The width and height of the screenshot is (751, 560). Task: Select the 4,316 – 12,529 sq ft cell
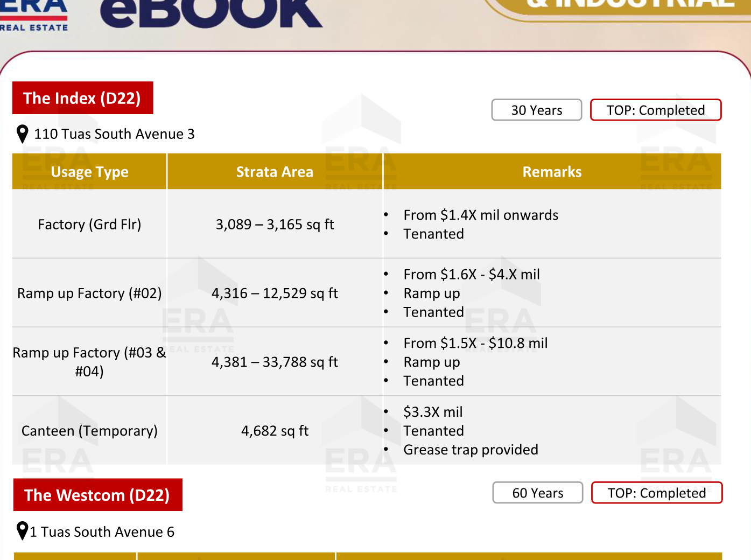[x=275, y=293]
